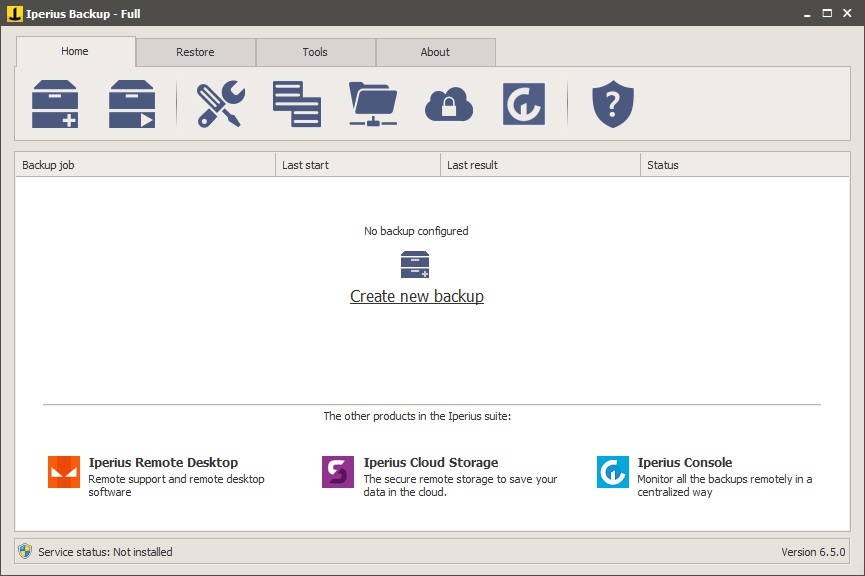Select the Iperius Cloud Storage logo

(x=337, y=471)
